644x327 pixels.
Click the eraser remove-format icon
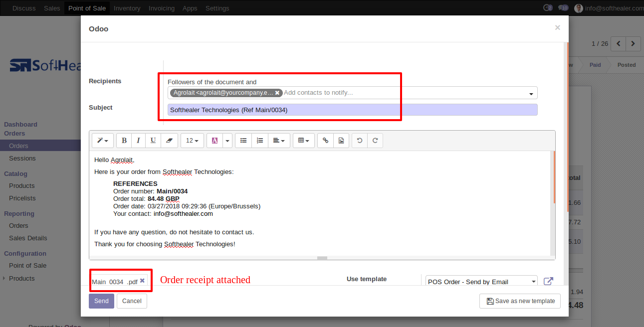(169, 141)
